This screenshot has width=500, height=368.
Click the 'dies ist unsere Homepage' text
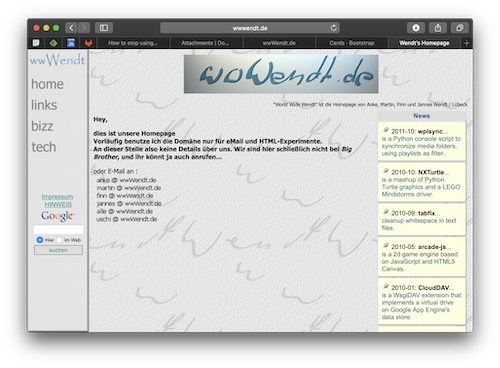point(134,133)
